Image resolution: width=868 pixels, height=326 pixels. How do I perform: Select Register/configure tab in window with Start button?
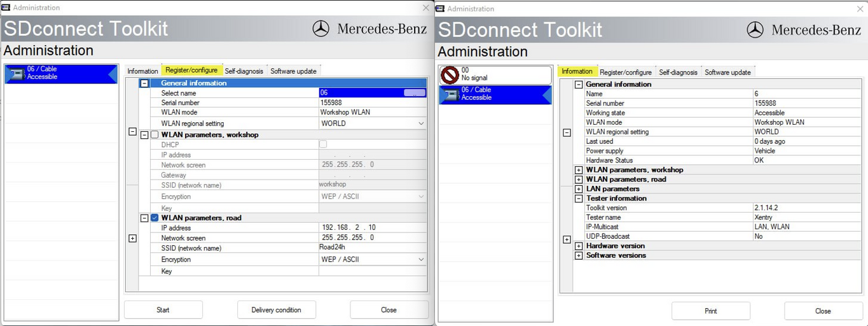191,70
